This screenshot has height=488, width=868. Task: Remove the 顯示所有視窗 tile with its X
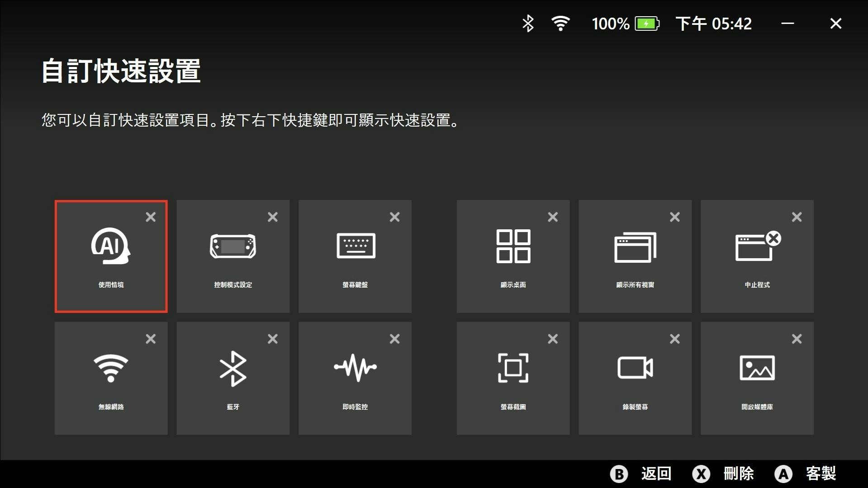(x=675, y=217)
